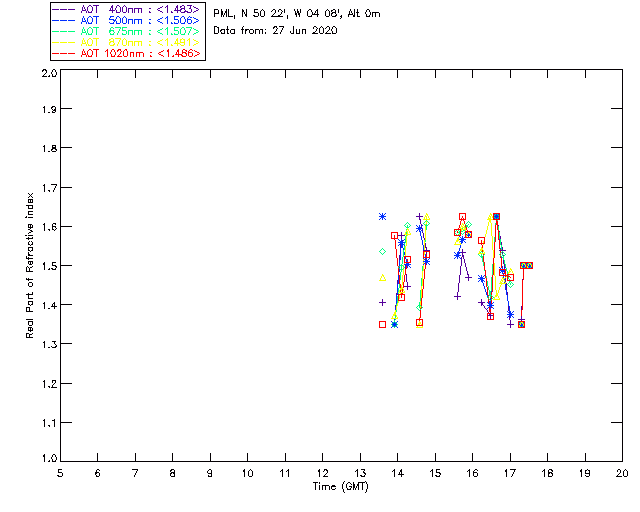Click the 'Data from: 27 Jun 2020' text

point(275,31)
